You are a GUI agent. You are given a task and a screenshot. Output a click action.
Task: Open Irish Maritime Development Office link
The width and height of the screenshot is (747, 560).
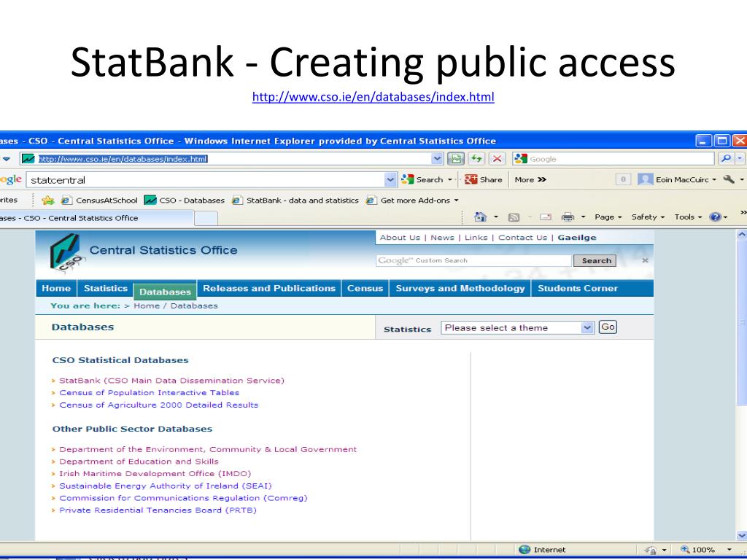(x=155, y=474)
